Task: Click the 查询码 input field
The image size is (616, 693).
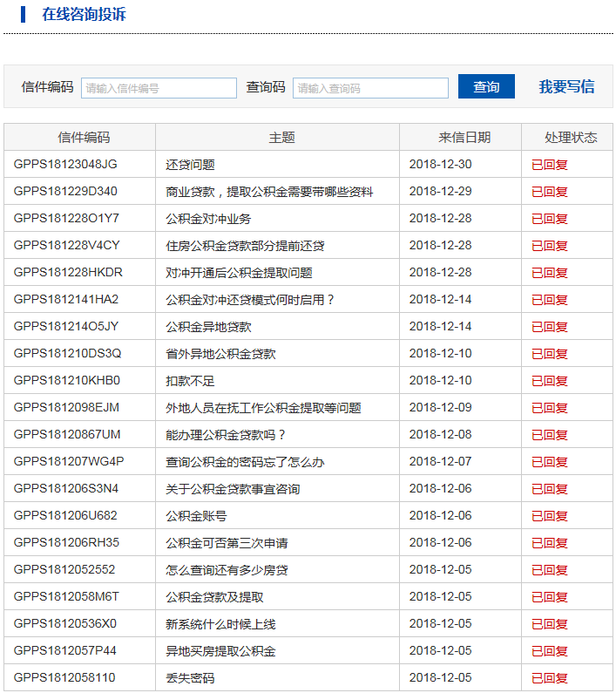Action: click(370, 88)
